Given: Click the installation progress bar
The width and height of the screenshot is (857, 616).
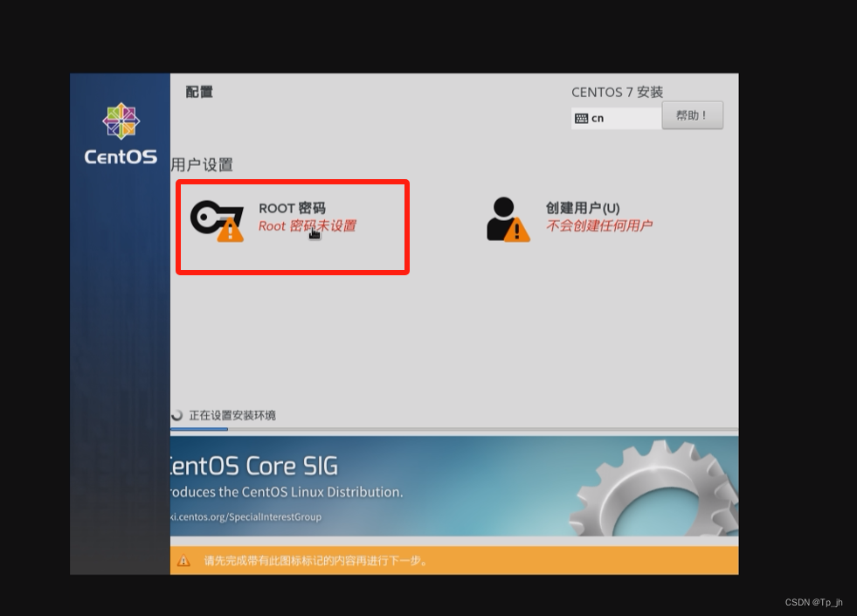Looking at the screenshot, I should [454, 429].
